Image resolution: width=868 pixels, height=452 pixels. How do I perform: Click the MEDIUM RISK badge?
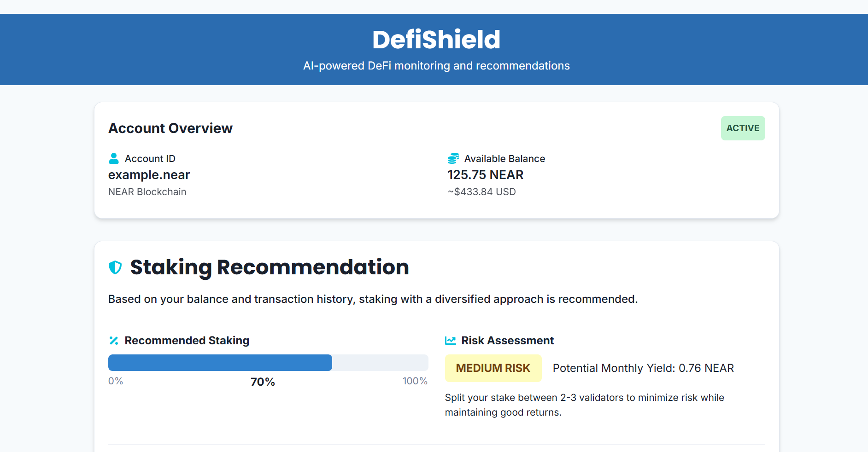click(493, 368)
